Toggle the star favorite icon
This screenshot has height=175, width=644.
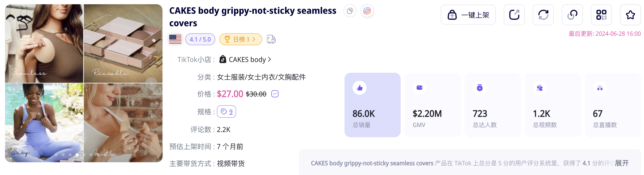(630, 15)
